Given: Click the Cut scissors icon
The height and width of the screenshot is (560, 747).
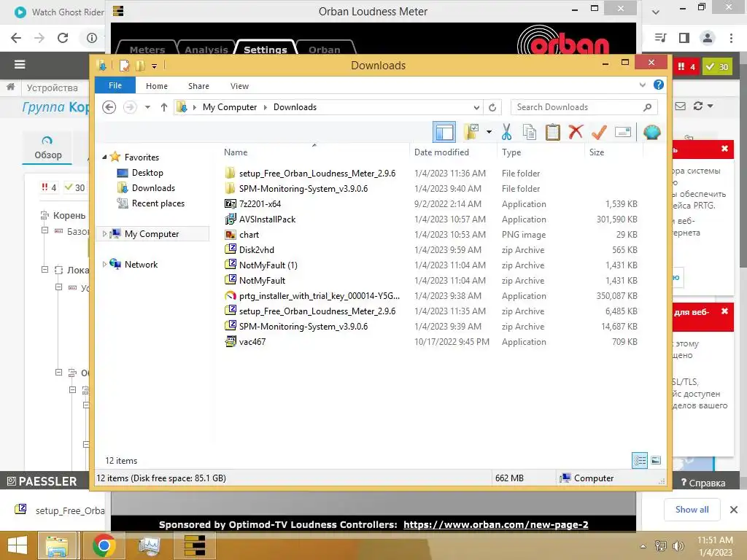Looking at the screenshot, I should point(506,132).
